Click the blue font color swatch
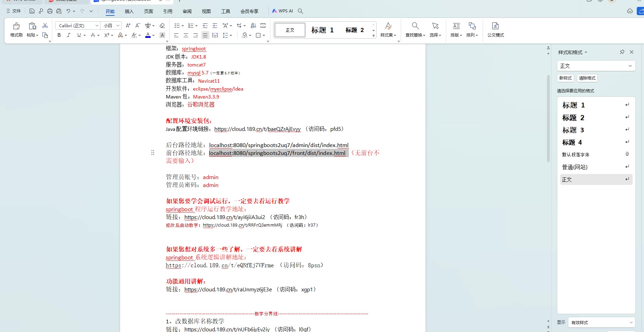Screen dimensions: 644x332 148,35
